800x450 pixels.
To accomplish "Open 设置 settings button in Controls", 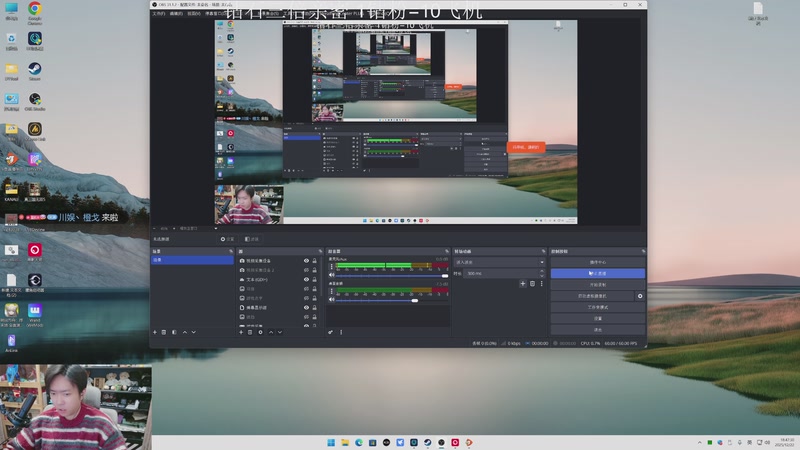I will pos(597,318).
